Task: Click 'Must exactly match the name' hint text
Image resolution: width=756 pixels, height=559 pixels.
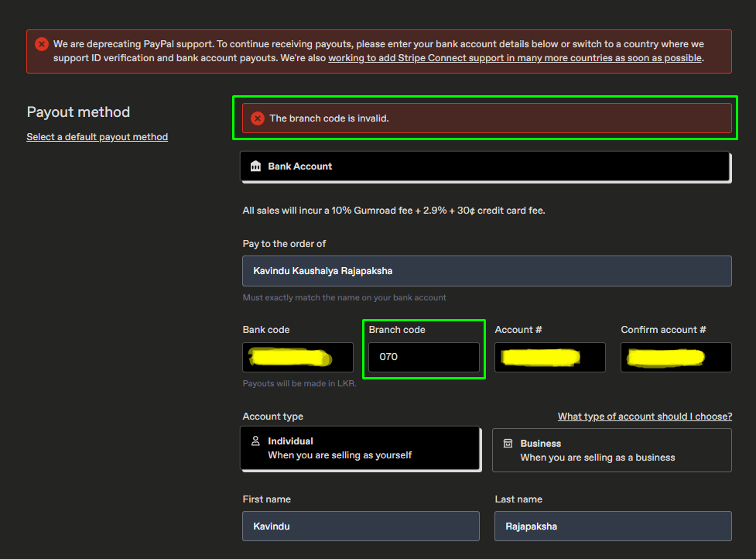Action: [344, 297]
